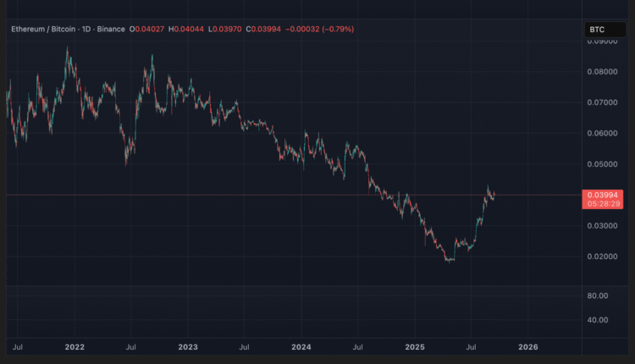Click the 40.00 label in lower pane scale
635x364 pixels.
(x=599, y=320)
